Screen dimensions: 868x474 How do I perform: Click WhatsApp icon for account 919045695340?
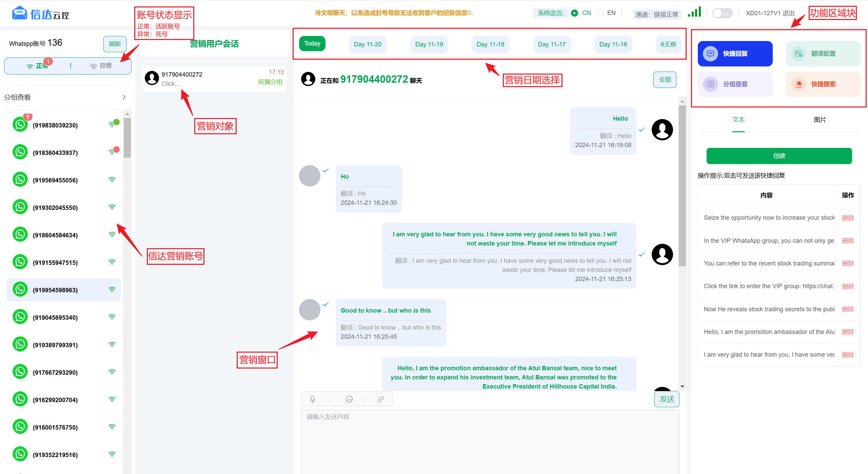click(20, 317)
